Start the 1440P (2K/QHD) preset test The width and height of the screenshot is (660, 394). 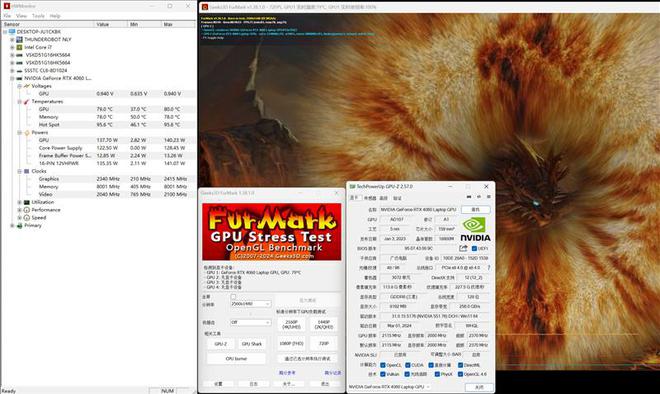click(323, 325)
